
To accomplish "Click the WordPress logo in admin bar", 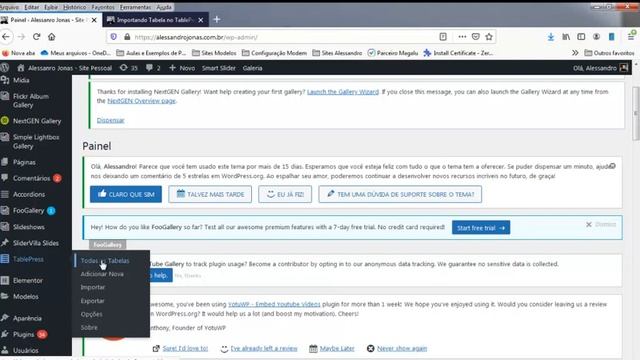I will coord(5,68).
